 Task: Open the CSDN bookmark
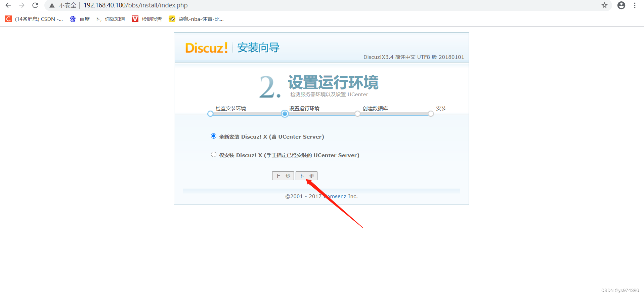tap(34, 19)
